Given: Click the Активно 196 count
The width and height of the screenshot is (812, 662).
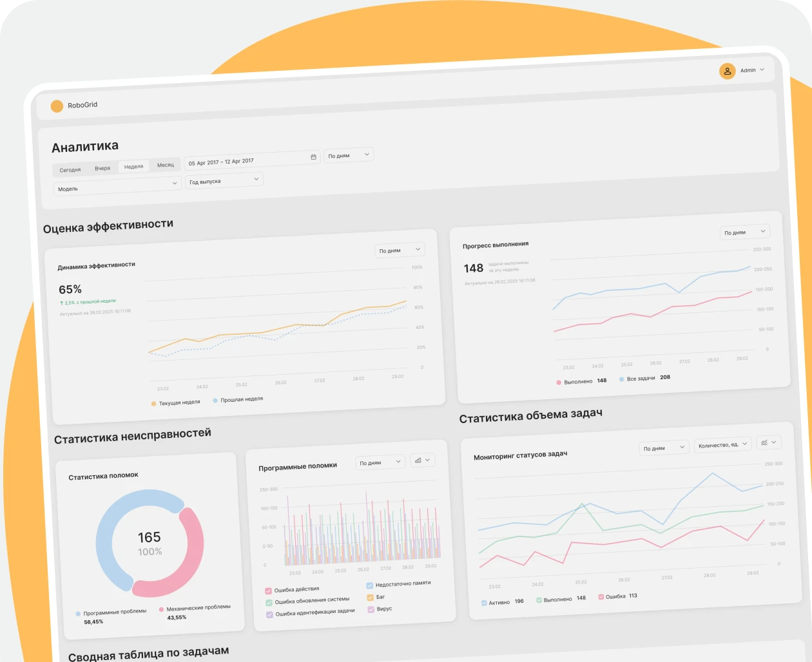Looking at the screenshot, I should (x=519, y=601).
